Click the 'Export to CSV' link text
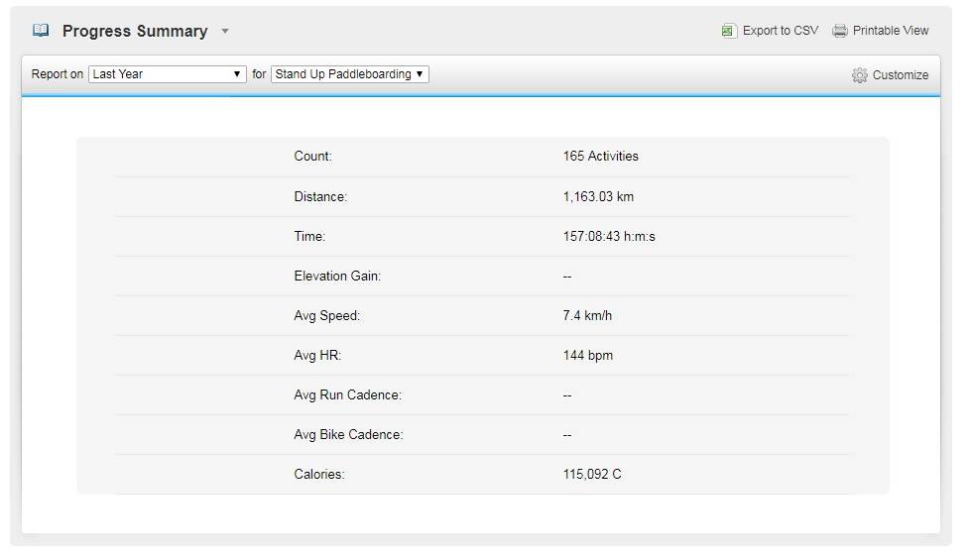Viewport: 971px width, 560px height. click(781, 31)
